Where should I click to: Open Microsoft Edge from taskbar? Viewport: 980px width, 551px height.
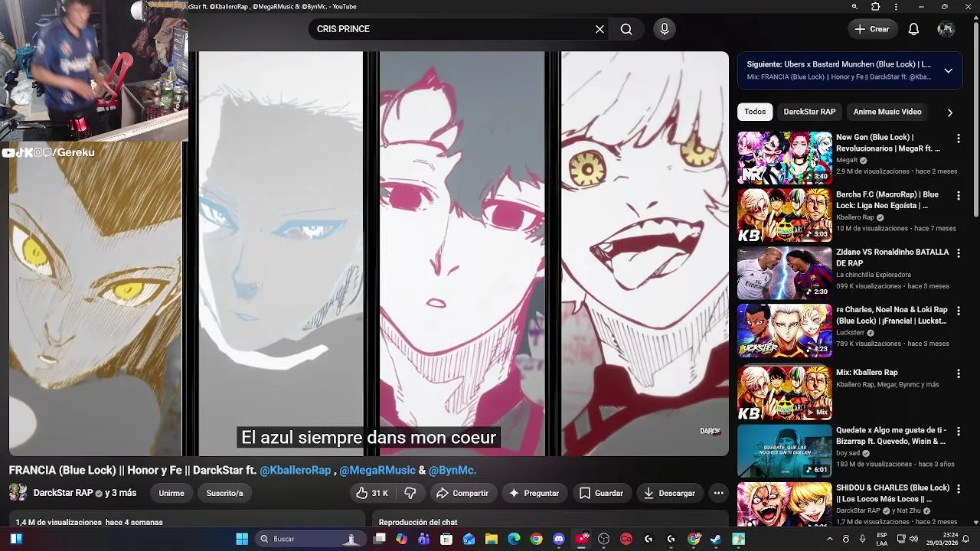pyautogui.click(x=514, y=539)
